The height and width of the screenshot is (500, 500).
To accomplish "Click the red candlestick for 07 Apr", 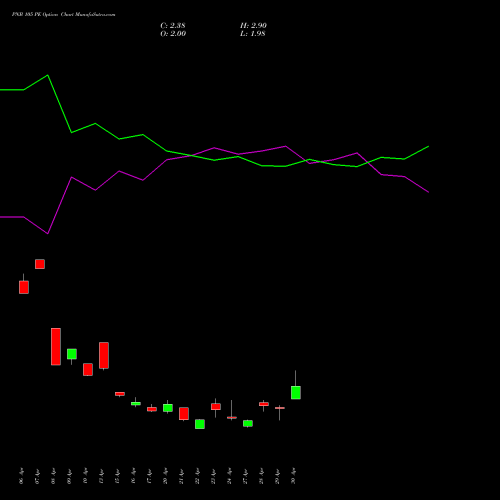I will [x=40, y=264].
